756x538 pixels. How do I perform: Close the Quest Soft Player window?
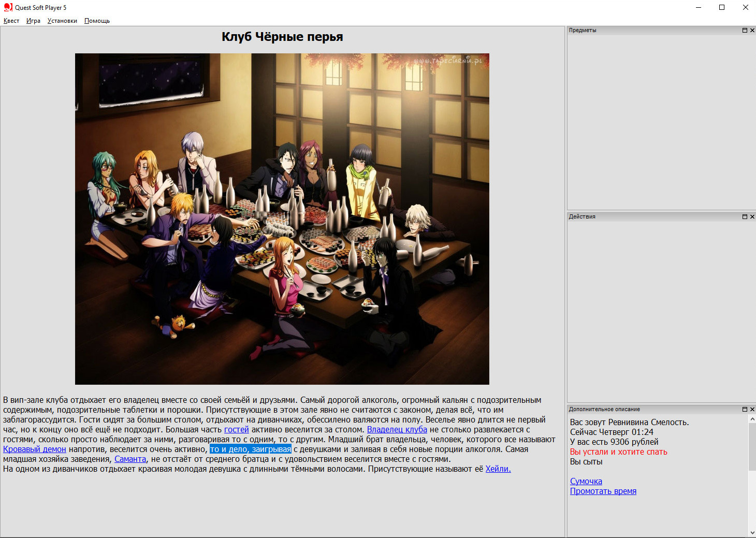[745, 7]
